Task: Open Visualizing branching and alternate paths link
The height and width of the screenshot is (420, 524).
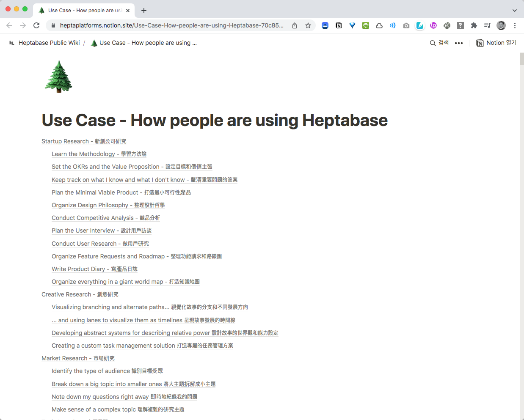Action: click(150, 307)
